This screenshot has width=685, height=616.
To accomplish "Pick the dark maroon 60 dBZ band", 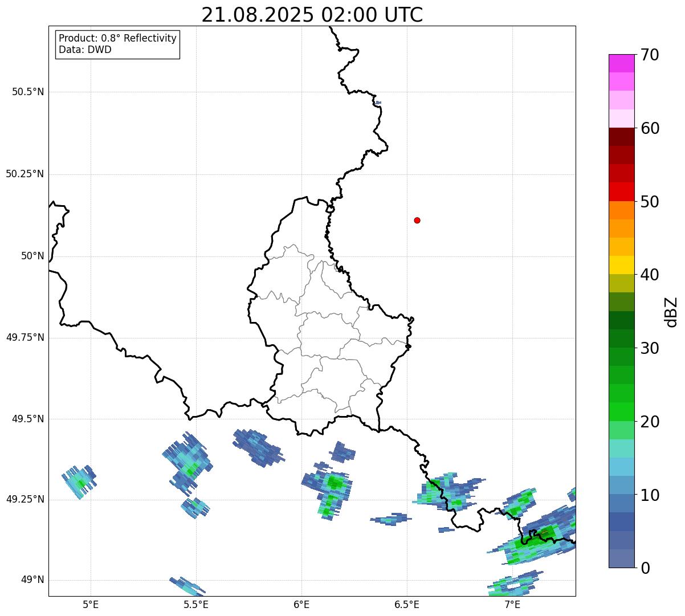I will pos(622,137).
